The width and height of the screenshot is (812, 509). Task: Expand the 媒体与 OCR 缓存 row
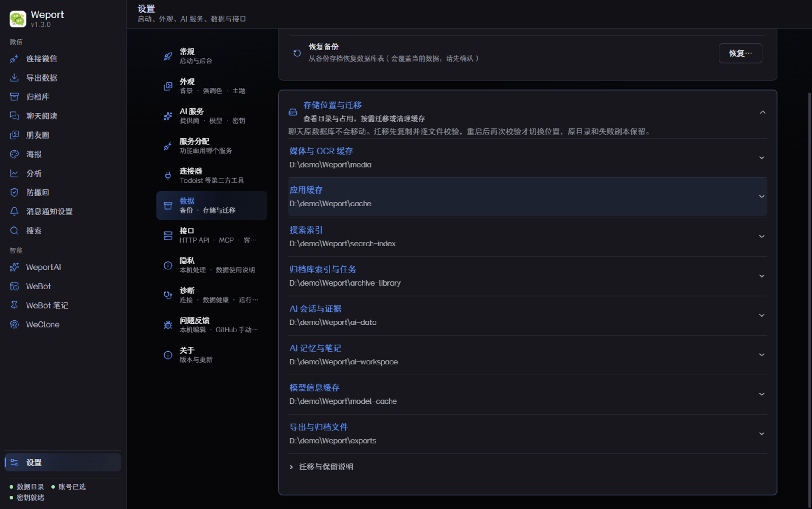point(528,157)
